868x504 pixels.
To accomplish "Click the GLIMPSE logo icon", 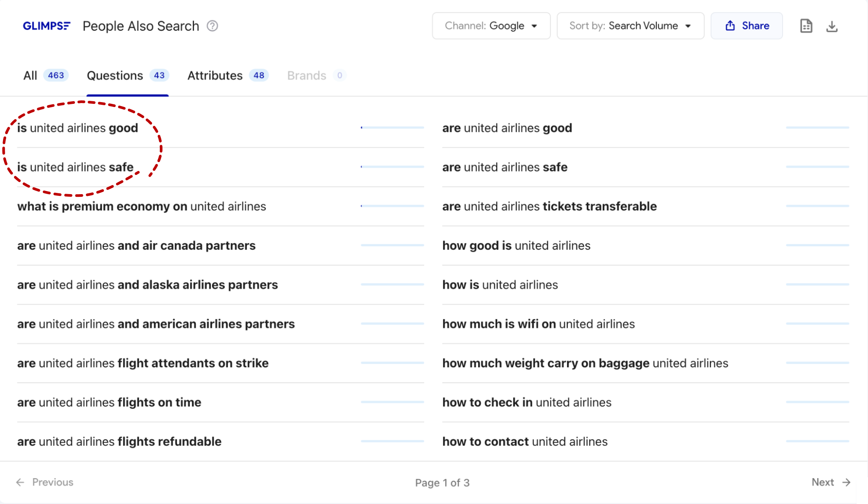I will pos(47,26).
